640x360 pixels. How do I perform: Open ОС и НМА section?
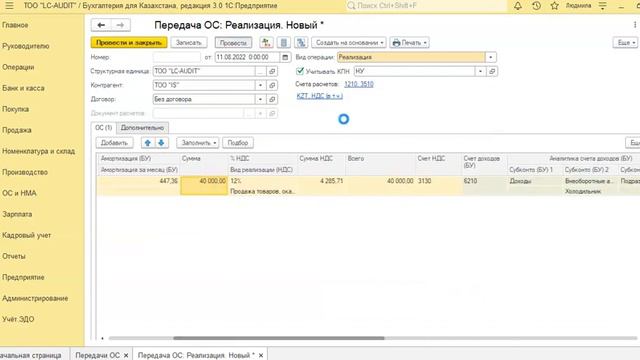[19, 193]
